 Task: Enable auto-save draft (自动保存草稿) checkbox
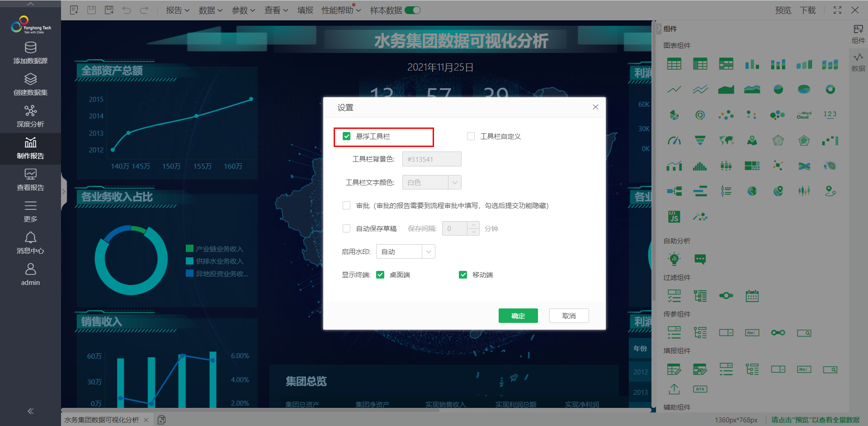pos(346,228)
